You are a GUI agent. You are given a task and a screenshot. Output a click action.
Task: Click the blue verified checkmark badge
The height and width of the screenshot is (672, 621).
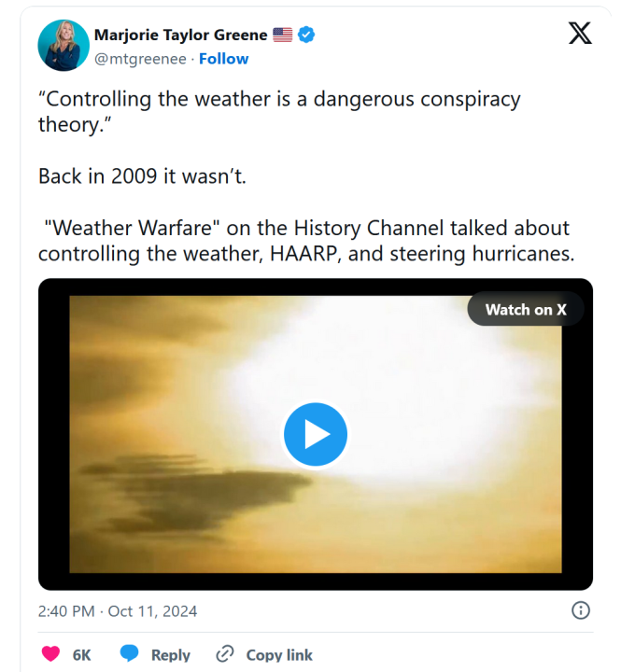point(306,35)
